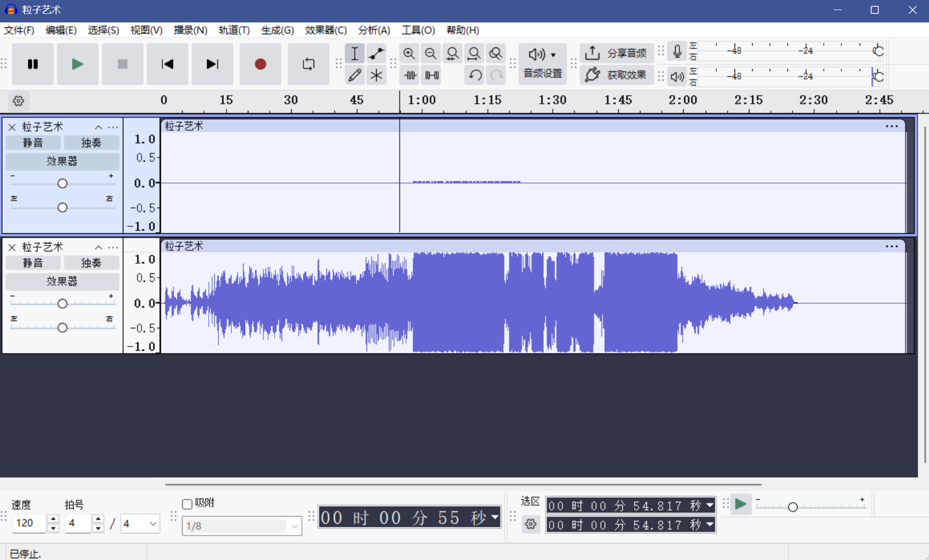929x560 pixels.
Task: Click the Record button
Action: pyautogui.click(x=260, y=64)
